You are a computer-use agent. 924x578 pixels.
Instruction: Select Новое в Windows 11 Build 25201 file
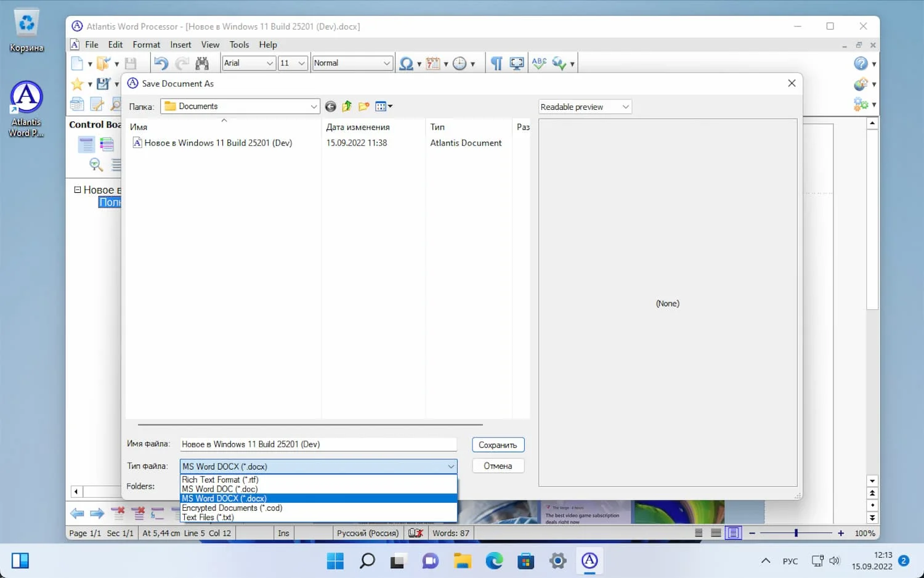pos(213,143)
